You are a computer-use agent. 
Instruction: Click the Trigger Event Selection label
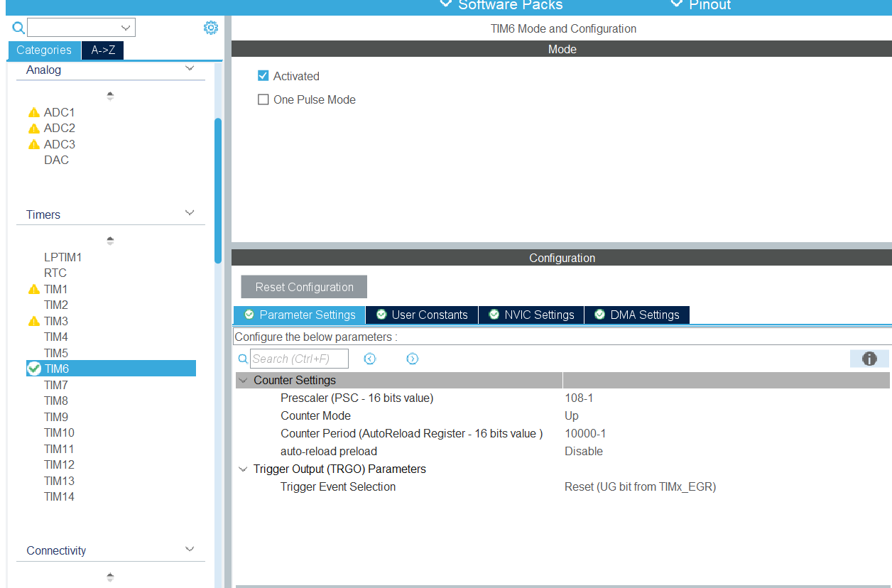tap(338, 486)
